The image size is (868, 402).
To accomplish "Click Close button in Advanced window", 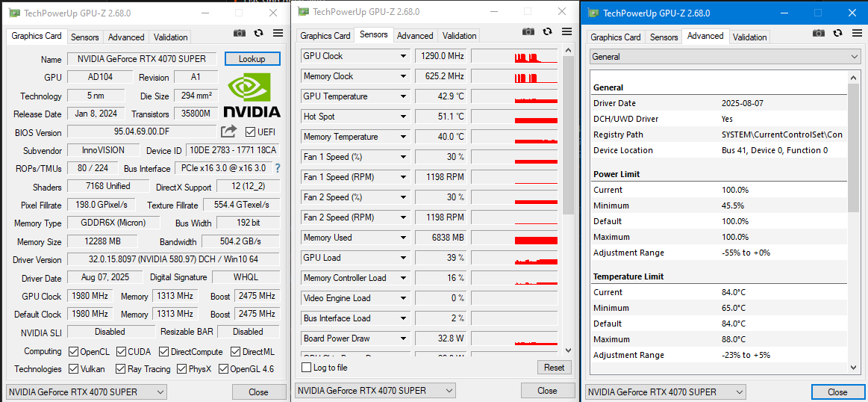I will point(837,392).
